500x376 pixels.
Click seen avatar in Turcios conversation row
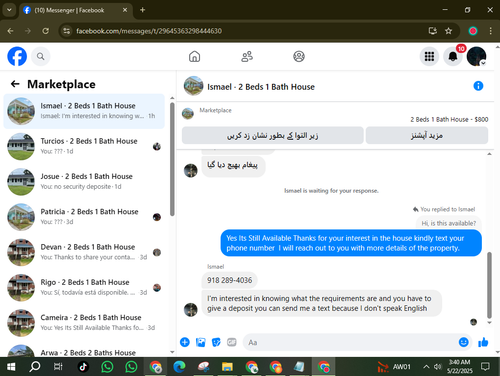tap(157, 146)
